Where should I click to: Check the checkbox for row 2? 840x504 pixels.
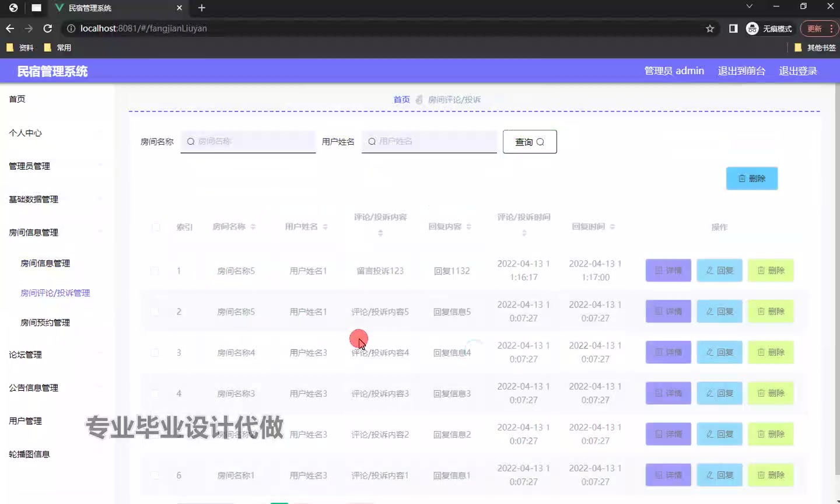[155, 311]
